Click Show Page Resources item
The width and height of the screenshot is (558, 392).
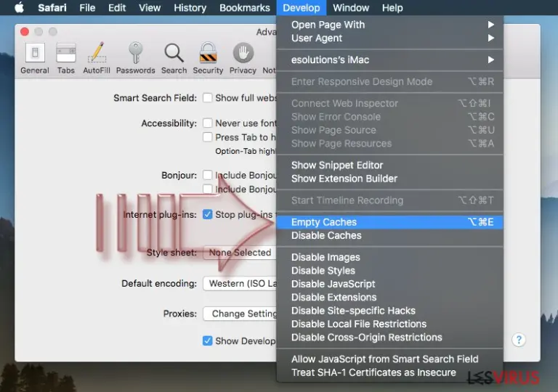tap(389, 143)
